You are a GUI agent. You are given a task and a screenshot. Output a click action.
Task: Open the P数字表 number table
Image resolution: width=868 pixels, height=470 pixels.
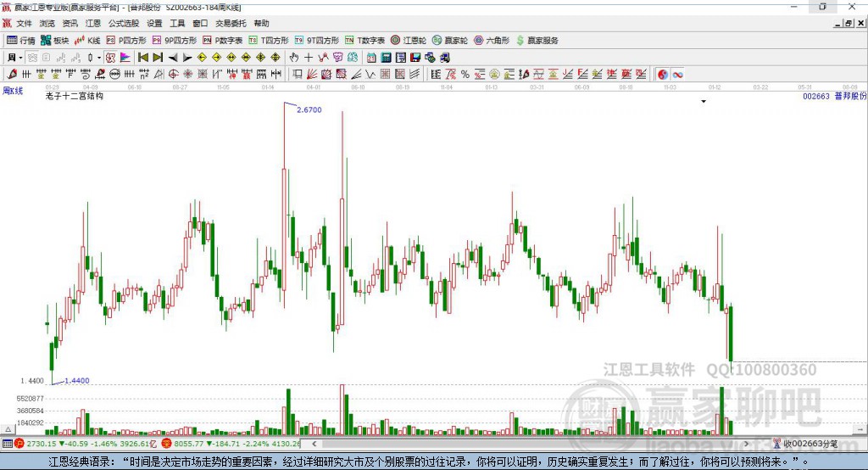[223, 41]
